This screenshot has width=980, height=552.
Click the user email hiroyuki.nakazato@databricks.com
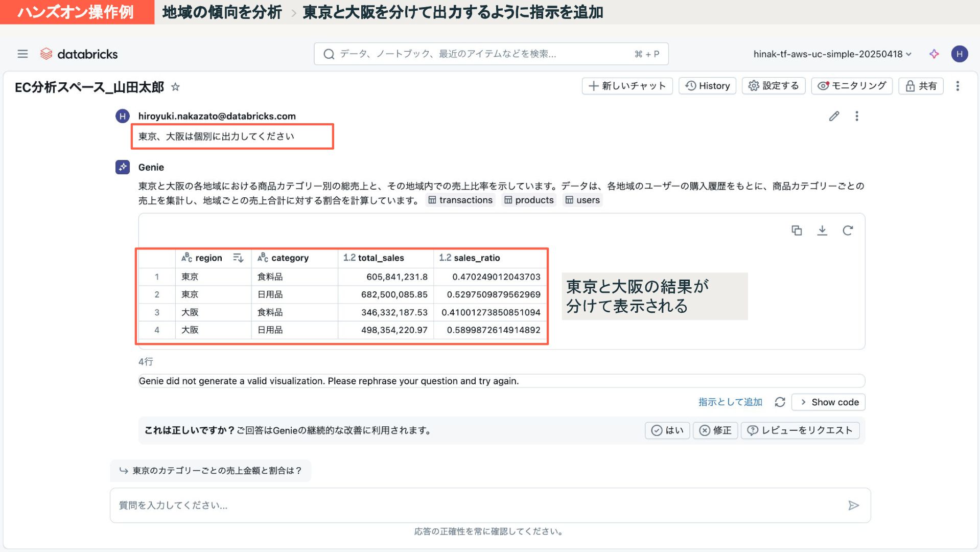point(217,116)
